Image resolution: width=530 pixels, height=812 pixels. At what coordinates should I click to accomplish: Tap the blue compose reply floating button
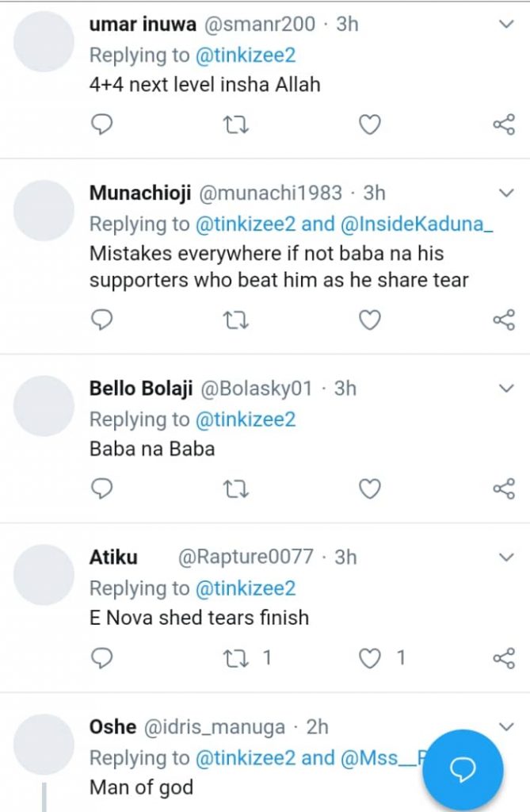click(x=463, y=769)
